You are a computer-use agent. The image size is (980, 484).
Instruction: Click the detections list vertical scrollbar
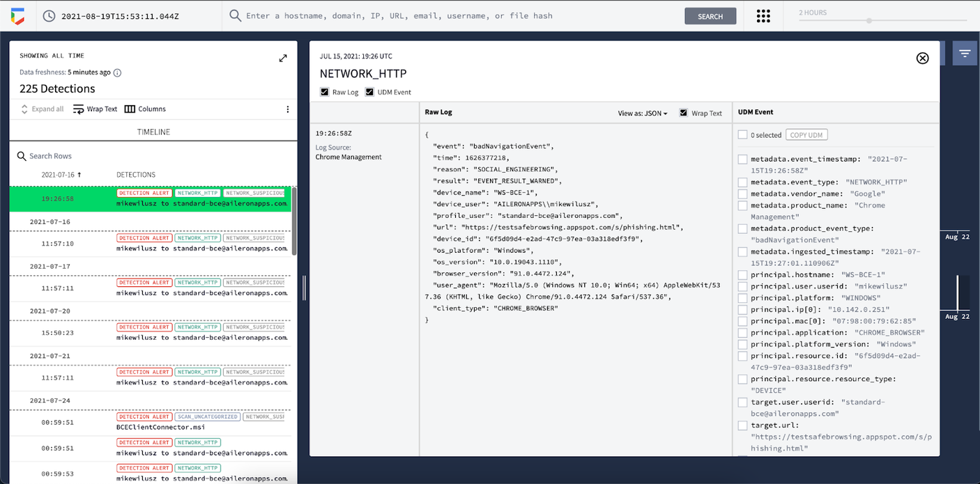click(x=294, y=221)
